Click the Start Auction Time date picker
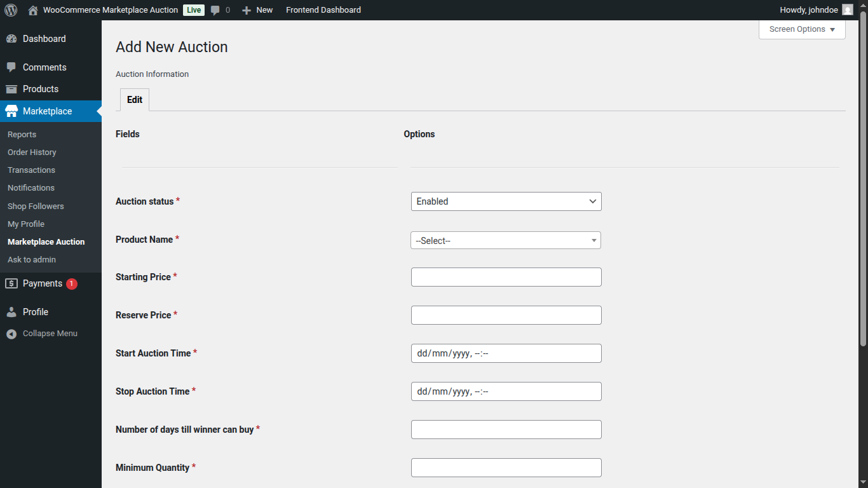868x488 pixels. (505, 353)
